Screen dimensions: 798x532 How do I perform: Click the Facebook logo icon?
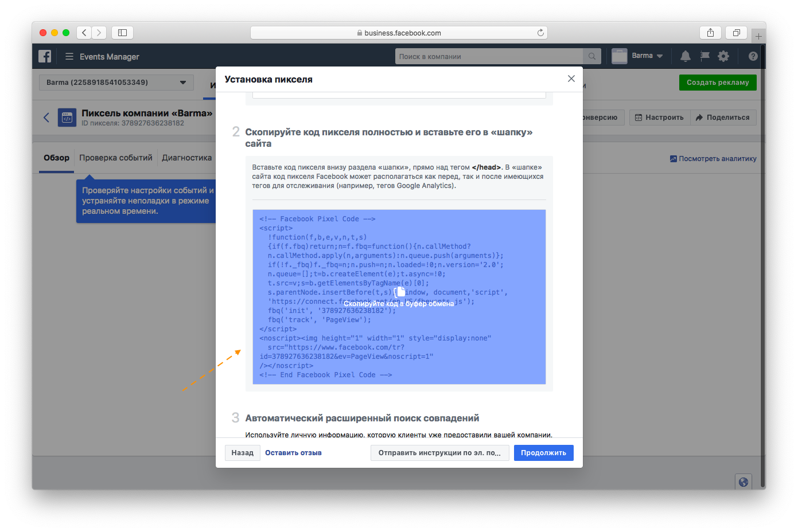45,56
